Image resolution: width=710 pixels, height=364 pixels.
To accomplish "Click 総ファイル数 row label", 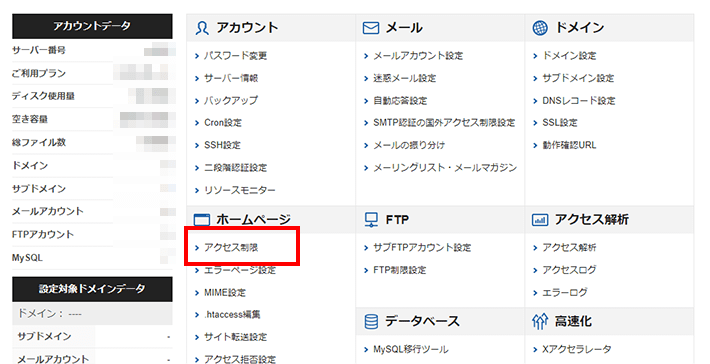I will [x=39, y=143].
